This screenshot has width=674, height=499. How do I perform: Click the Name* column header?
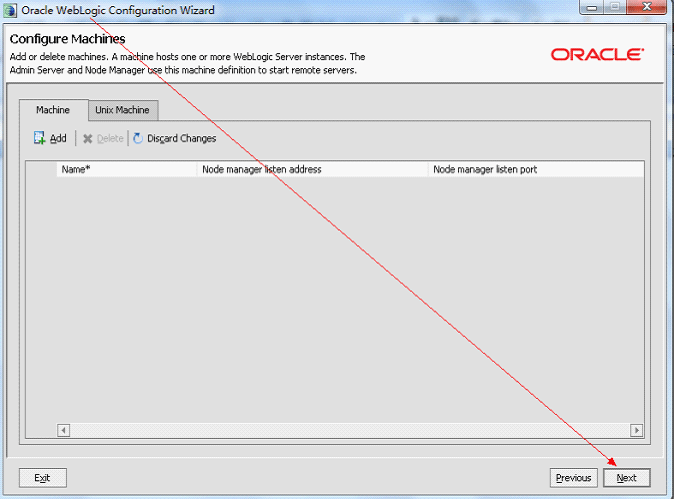(x=127, y=169)
